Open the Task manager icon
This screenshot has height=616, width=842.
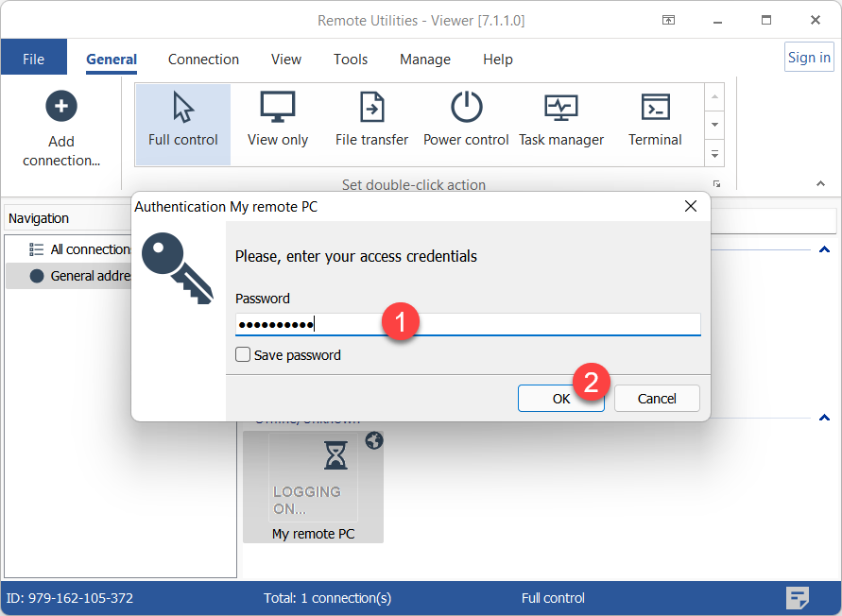coord(560,108)
